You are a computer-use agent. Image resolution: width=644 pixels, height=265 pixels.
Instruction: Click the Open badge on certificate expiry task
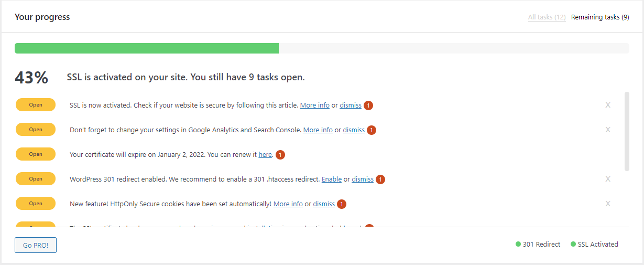click(36, 154)
